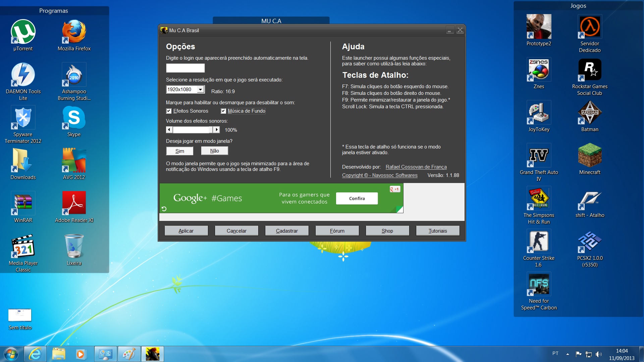The image size is (644, 362).
Task: Click the volume speaker tray icon
Action: coord(598,354)
